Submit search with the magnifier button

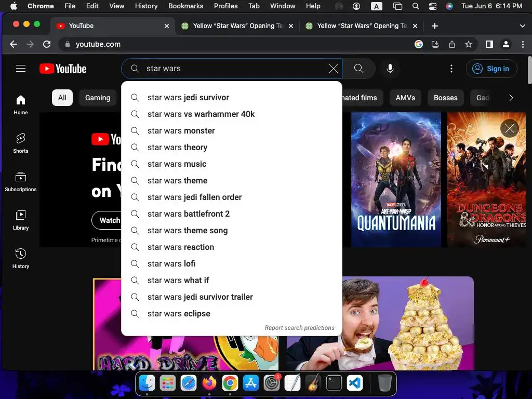tap(358, 69)
